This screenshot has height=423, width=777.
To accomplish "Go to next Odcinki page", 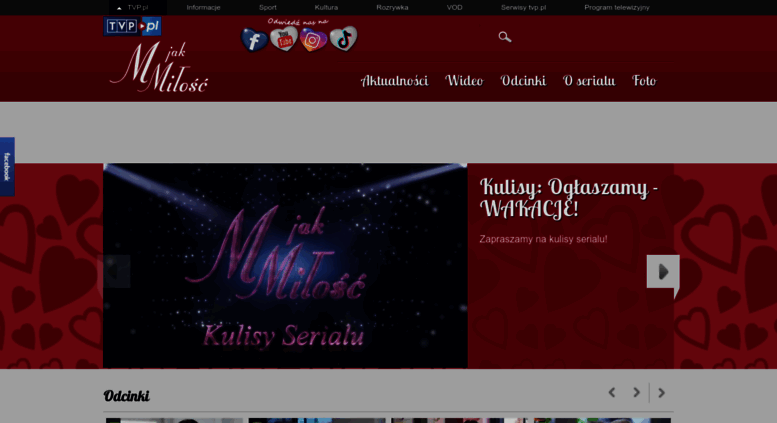I will click(636, 393).
